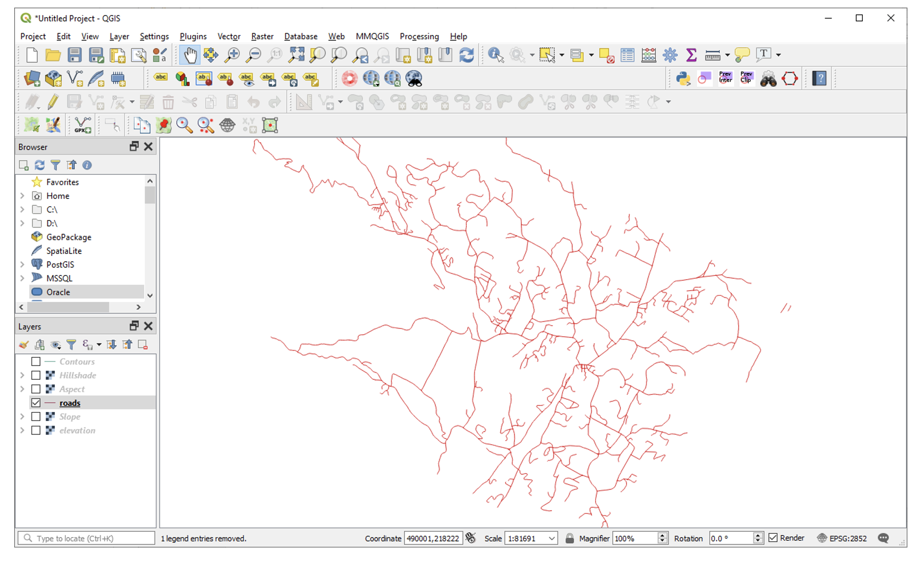The width and height of the screenshot is (924, 566).
Task: Click the Data Source Manager icon
Action: (32, 79)
